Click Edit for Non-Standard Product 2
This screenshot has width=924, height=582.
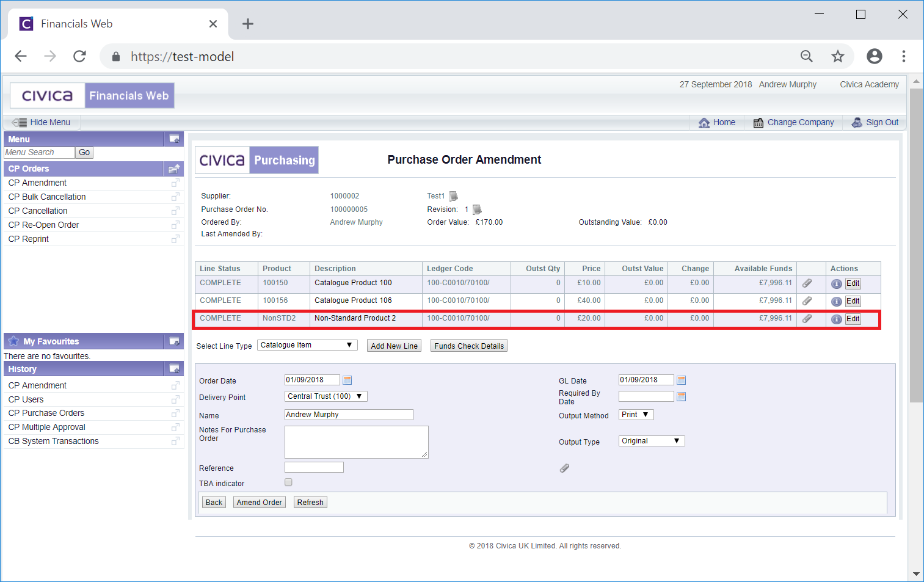(x=853, y=319)
